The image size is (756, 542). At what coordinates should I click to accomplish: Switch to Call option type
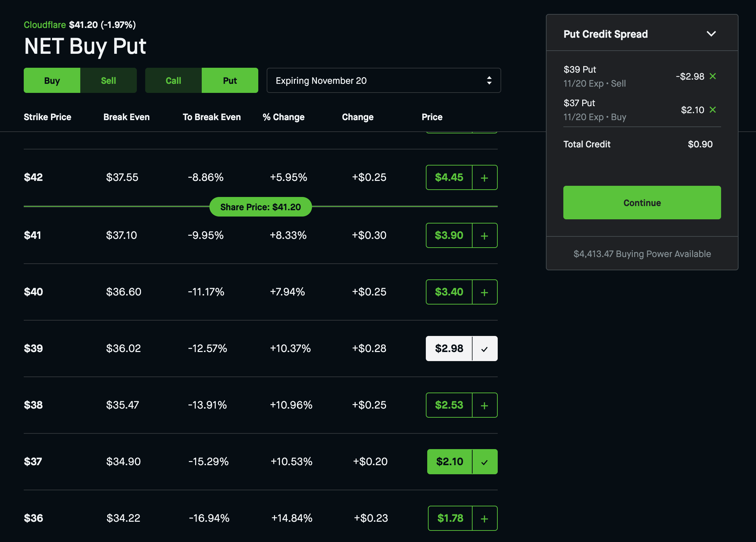click(173, 80)
